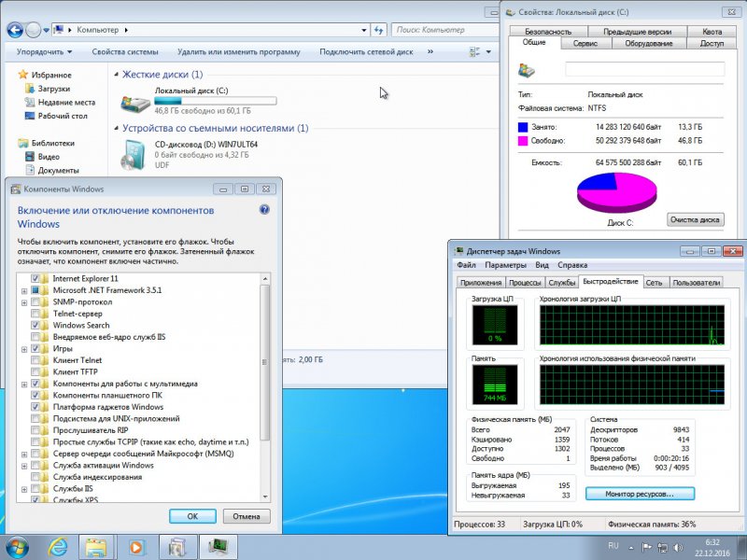747x560 pixels.
Task: Enable the Прослушиватель RIP checkbox
Action: click(35, 430)
